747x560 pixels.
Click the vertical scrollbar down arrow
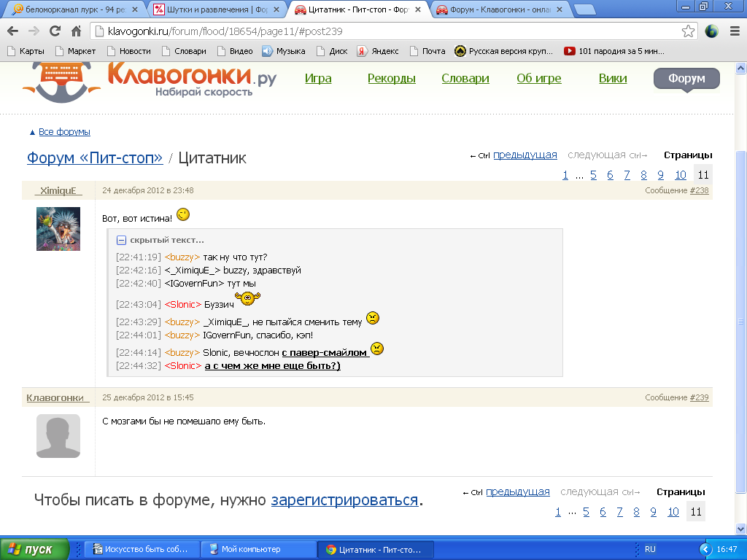click(741, 529)
